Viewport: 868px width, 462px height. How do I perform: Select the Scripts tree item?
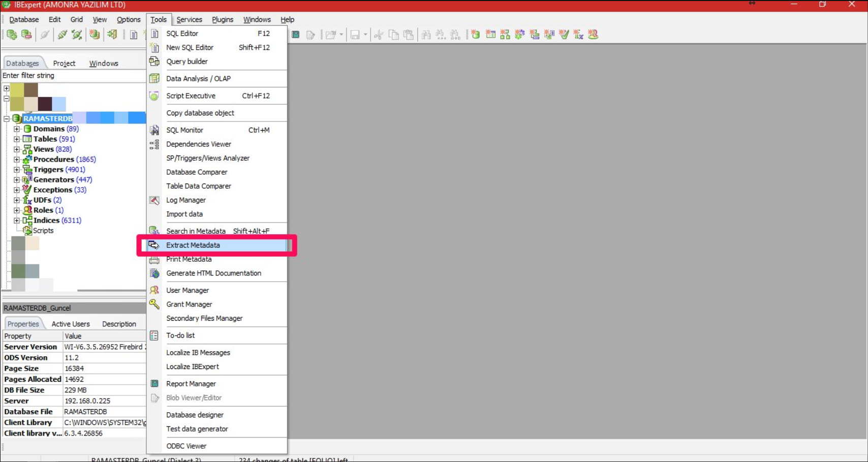(43, 231)
